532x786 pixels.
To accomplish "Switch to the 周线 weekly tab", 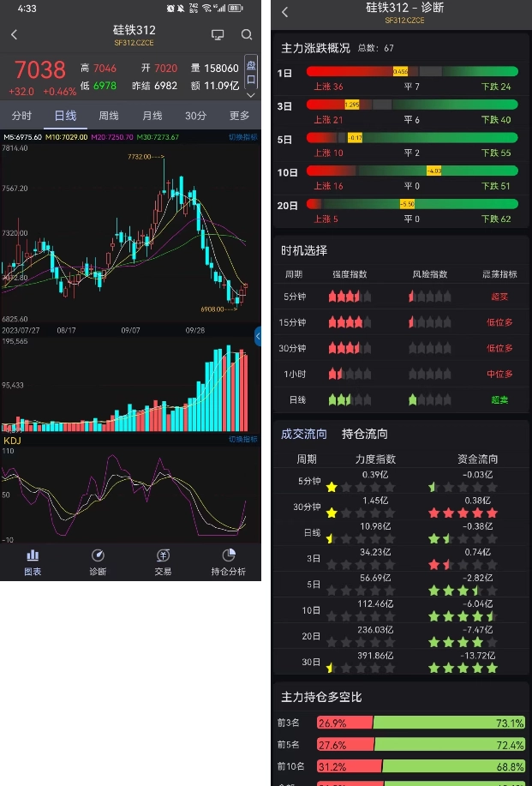I will (109, 116).
